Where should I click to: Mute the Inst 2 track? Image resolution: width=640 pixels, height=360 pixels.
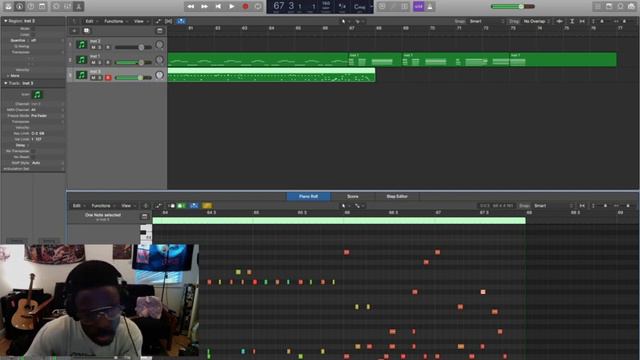coord(93,47)
